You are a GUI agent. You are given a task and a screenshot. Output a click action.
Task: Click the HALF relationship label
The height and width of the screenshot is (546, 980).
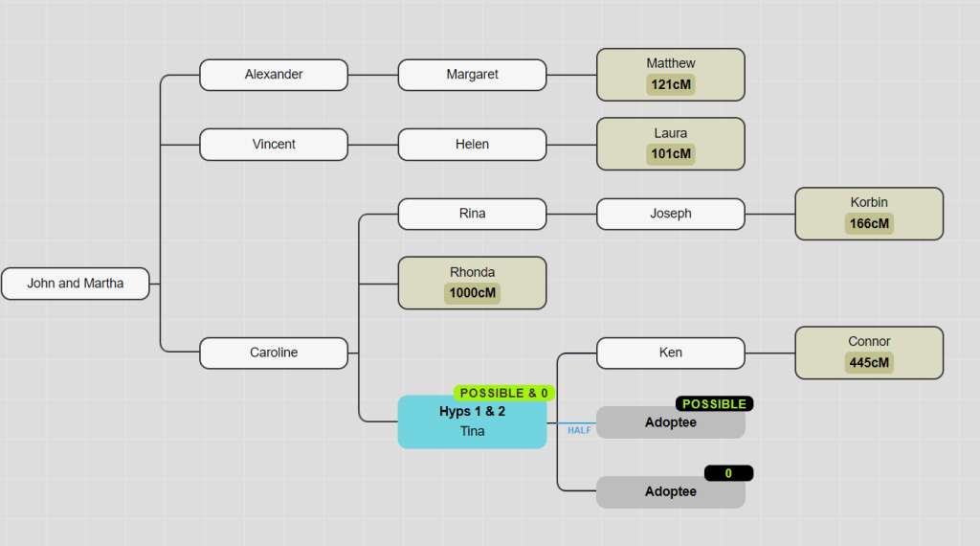(579, 430)
